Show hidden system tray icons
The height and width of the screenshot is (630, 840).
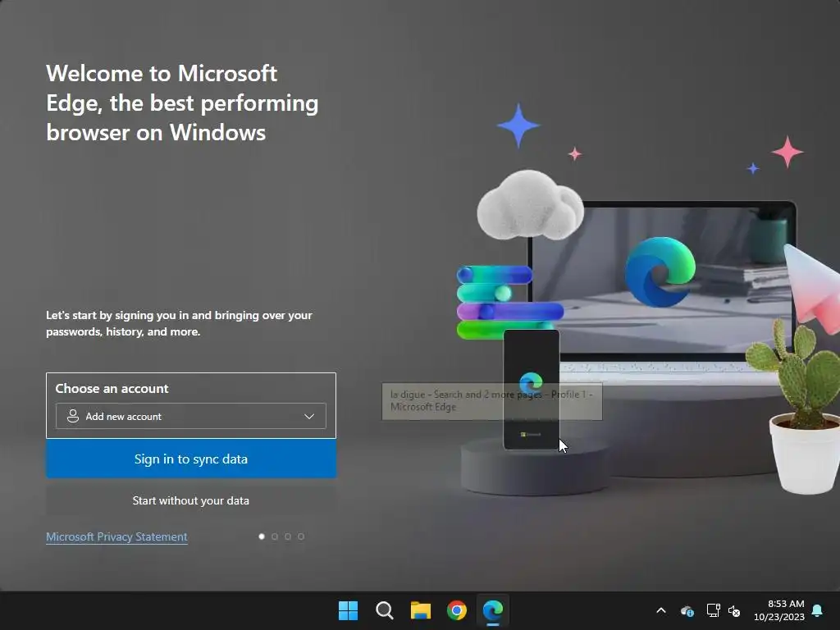tap(661, 610)
